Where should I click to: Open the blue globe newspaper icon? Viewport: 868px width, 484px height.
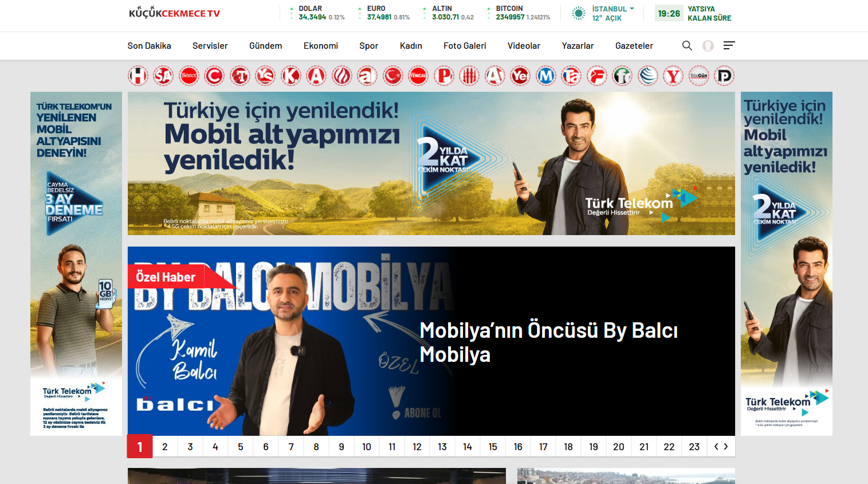pos(648,76)
